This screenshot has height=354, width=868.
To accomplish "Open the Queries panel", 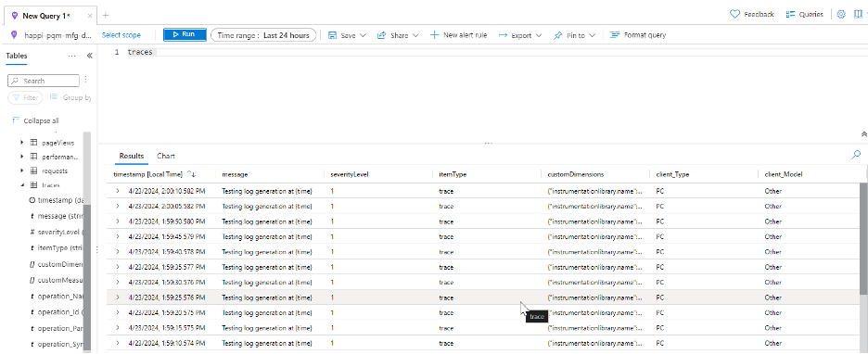I will point(804,15).
